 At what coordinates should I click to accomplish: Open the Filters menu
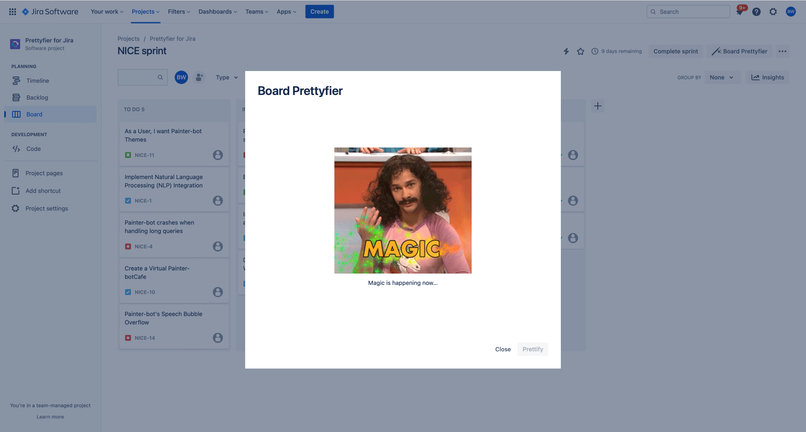[x=179, y=11]
